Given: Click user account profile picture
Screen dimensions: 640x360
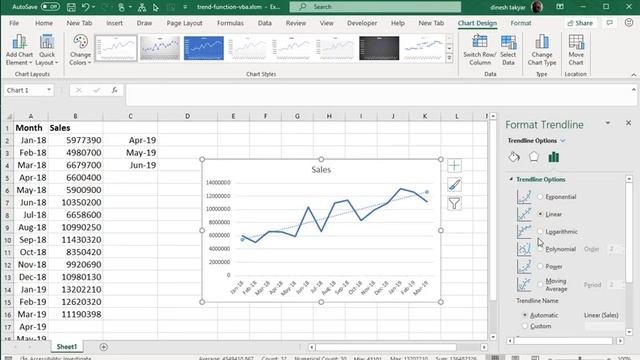Looking at the screenshot, I should pos(537,7).
